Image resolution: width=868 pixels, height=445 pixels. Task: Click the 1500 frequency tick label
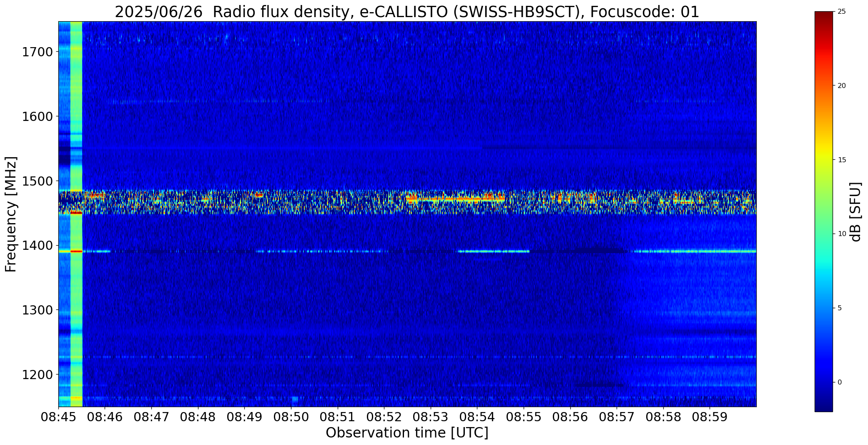37,181
